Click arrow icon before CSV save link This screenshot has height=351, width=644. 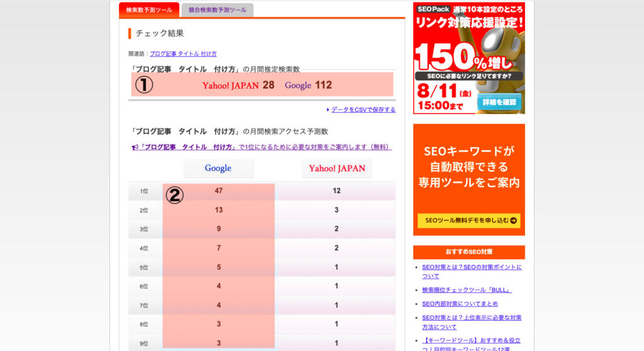coord(328,109)
